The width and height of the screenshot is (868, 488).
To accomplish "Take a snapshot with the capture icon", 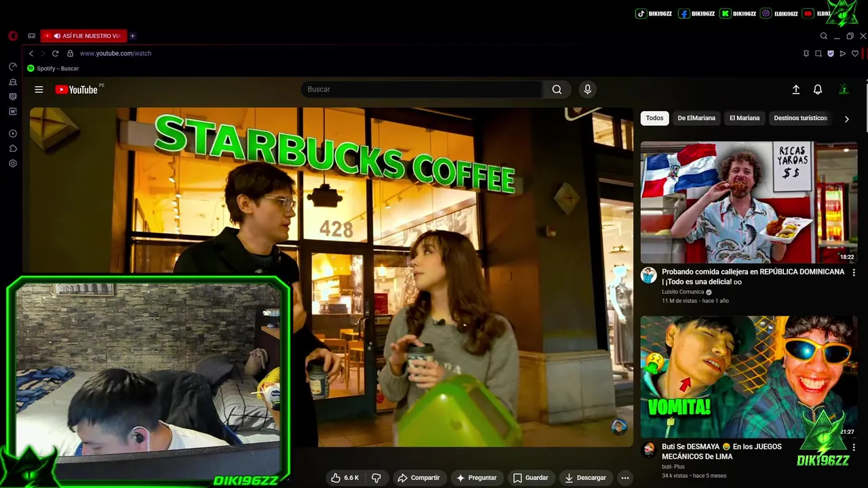I will [818, 54].
